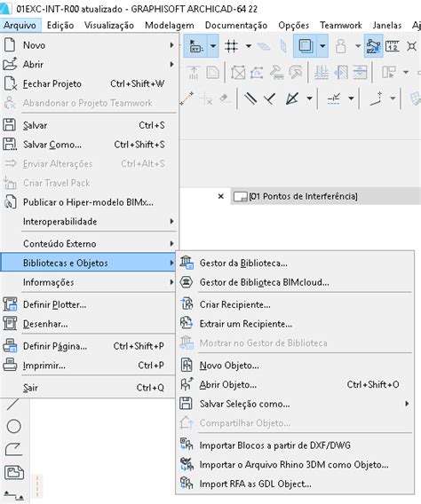Toggle the highlighted trace reference toolbar button
This screenshot has height=504, width=421.
tap(306, 46)
